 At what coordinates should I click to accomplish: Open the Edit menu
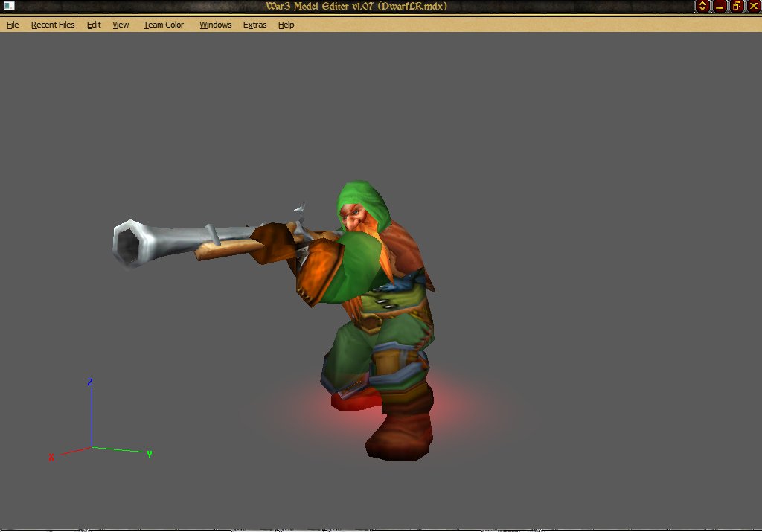[x=94, y=25]
